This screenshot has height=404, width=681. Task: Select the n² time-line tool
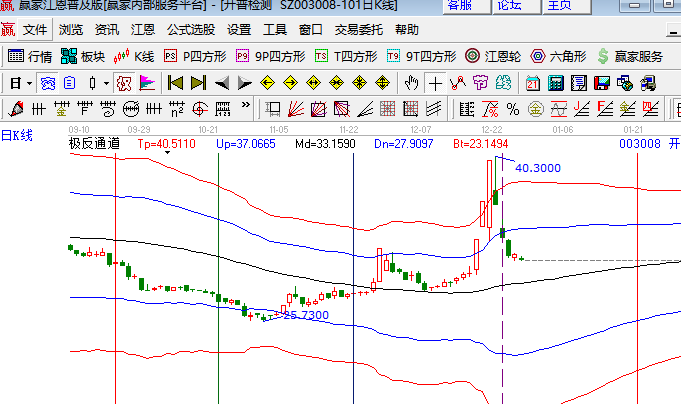[177, 109]
